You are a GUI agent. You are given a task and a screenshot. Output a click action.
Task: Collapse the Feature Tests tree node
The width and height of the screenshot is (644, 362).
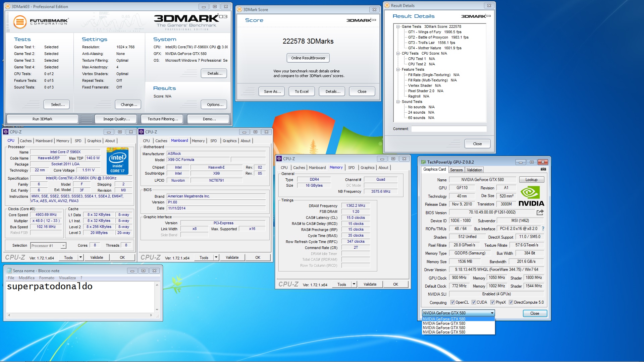point(398,69)
